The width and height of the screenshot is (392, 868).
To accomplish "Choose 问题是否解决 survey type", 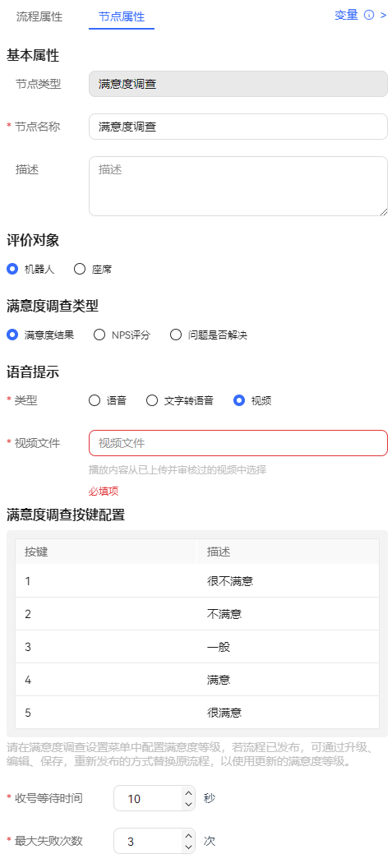I will 176,335.
